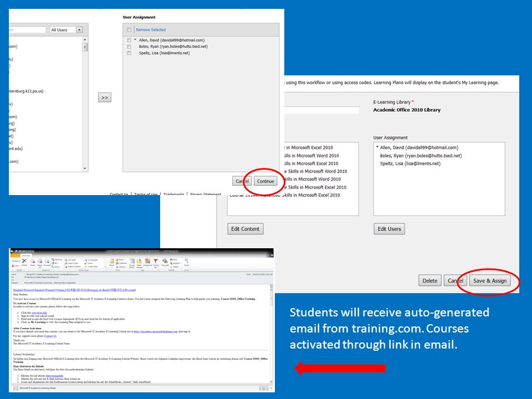Click Follow Up flag icon
532x399 pixels.
156,263
